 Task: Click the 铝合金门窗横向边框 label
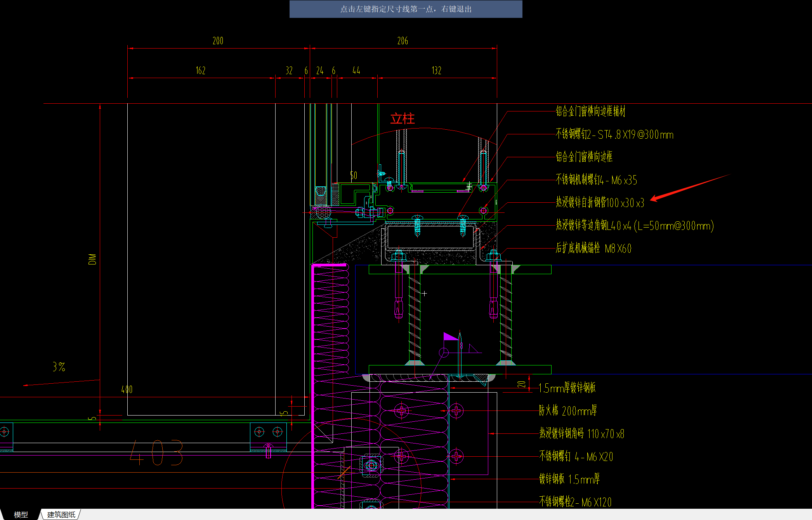(584, 157)
